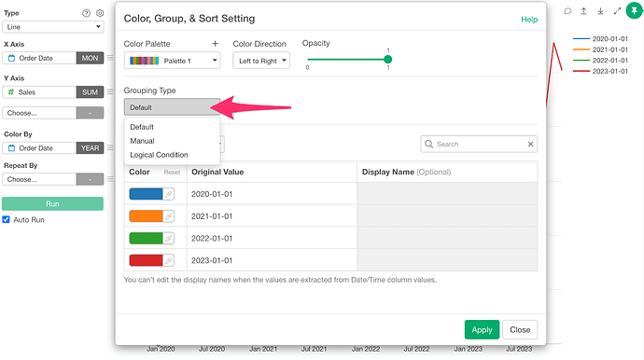Click the green color swatch for 2022-01-01
The width and height of the screenshot is (644, 360).
(x=146, y=239)
